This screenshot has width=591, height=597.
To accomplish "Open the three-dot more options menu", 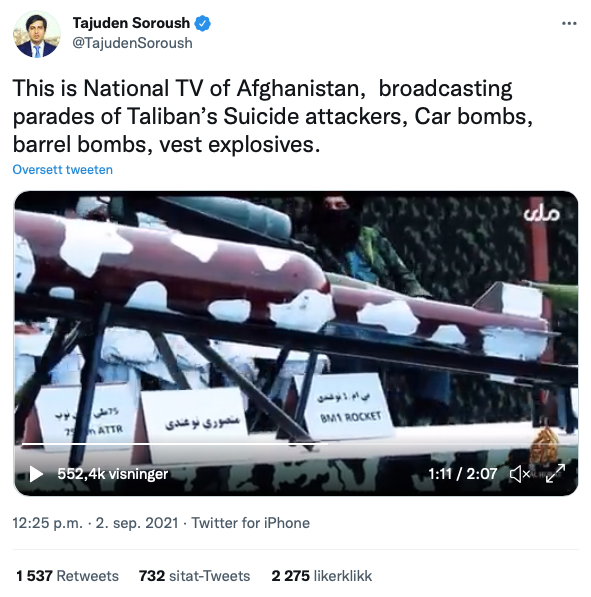I will click(569, 24).
